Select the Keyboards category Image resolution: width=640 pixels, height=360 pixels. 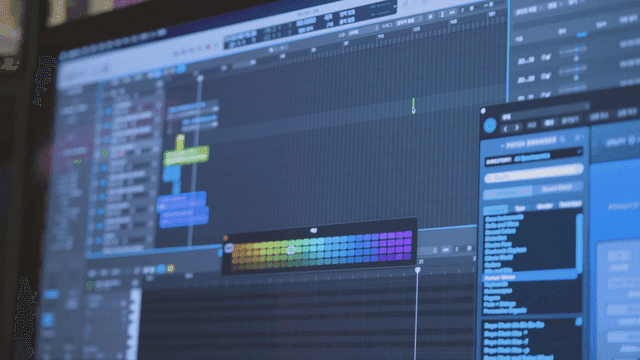pyautogui.click(x=496, y=284)
